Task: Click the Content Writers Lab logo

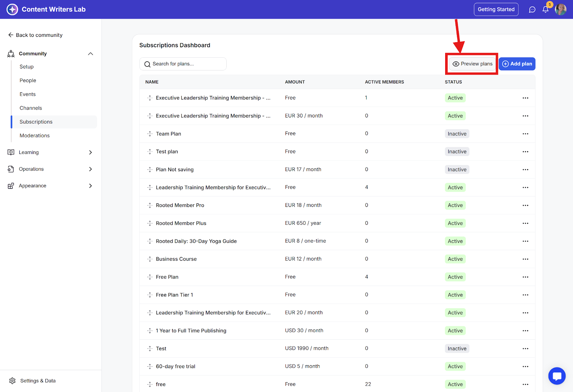Action: [x=12, y=9]
